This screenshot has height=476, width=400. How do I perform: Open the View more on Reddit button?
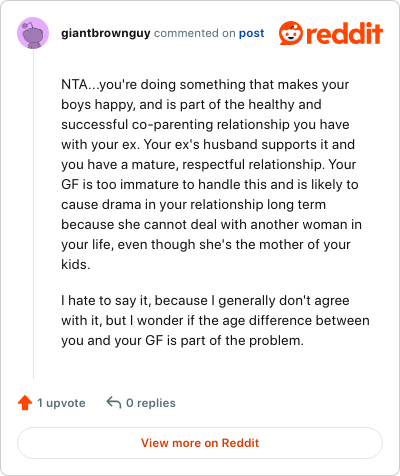[200, 443]
